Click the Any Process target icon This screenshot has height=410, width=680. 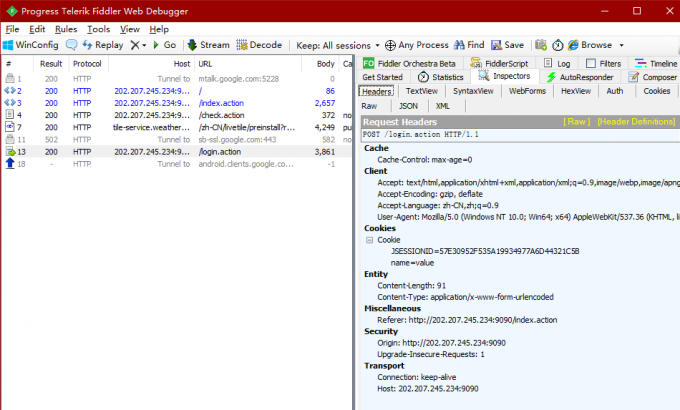coord(390,45)
